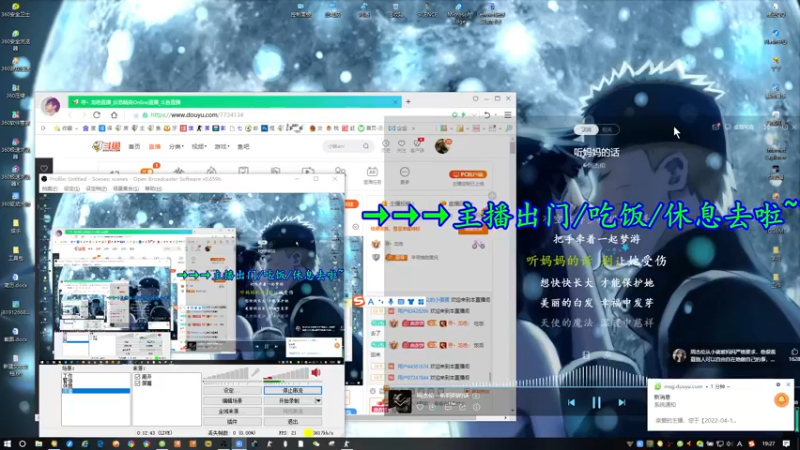Toggle the first source checkbox in OBS
The image size is (800, 450).
[137, 377]
